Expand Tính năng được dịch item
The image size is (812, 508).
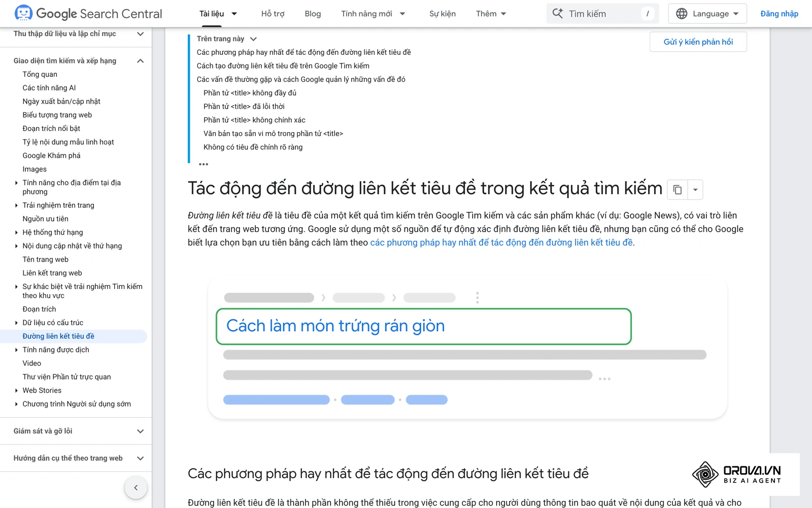16,350
